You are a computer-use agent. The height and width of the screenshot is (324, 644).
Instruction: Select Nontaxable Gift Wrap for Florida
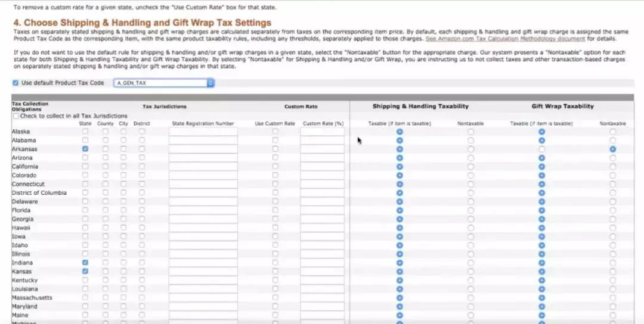(613, 210)
